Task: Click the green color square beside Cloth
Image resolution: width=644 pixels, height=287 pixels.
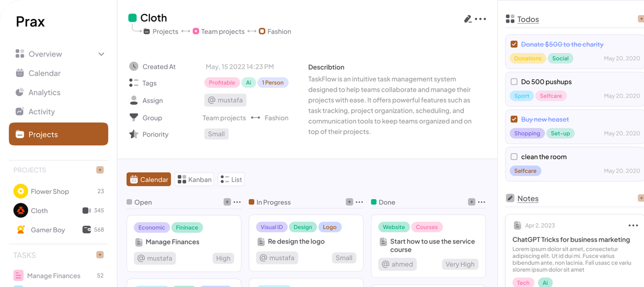Action: (x=133, y=18)
